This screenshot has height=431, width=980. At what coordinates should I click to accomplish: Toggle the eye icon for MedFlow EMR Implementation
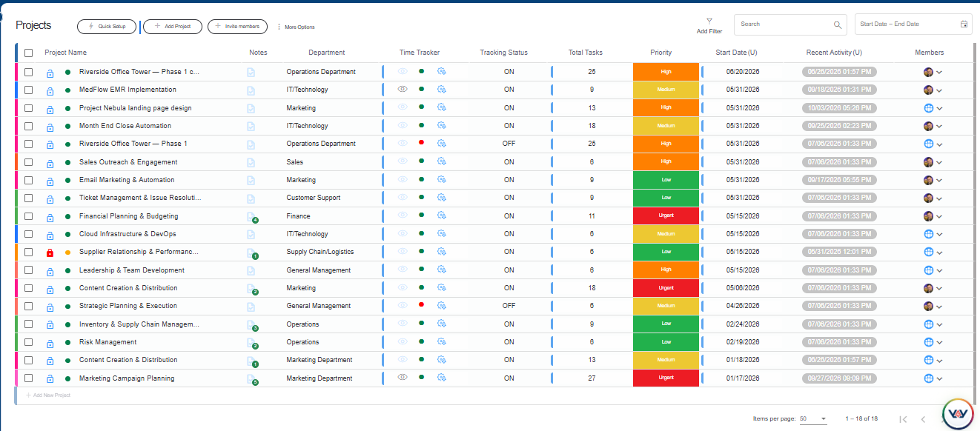click(403, 89)
